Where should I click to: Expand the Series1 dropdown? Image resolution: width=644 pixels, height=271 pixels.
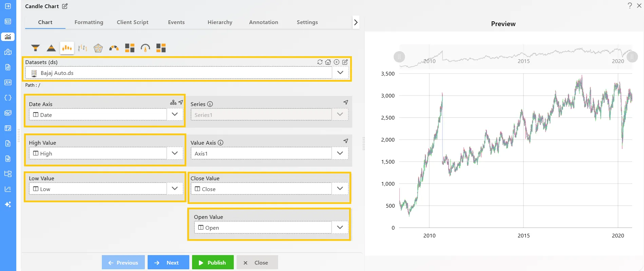340,114
